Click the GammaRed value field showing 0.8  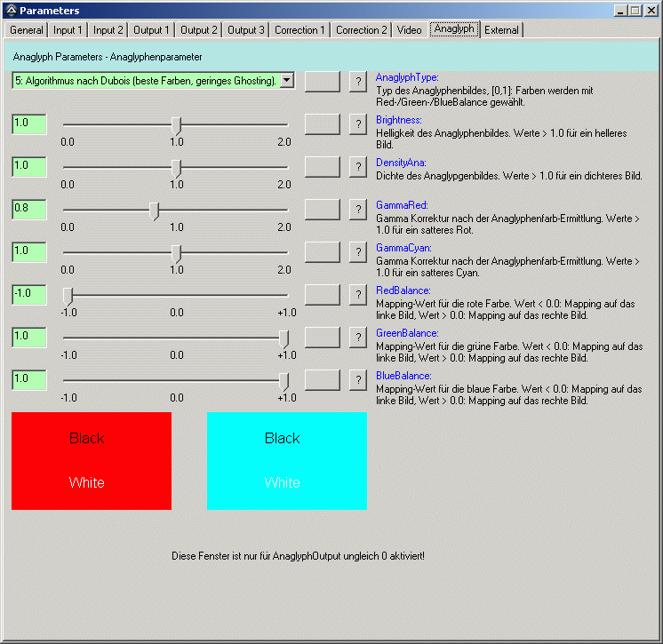point(28,210)
